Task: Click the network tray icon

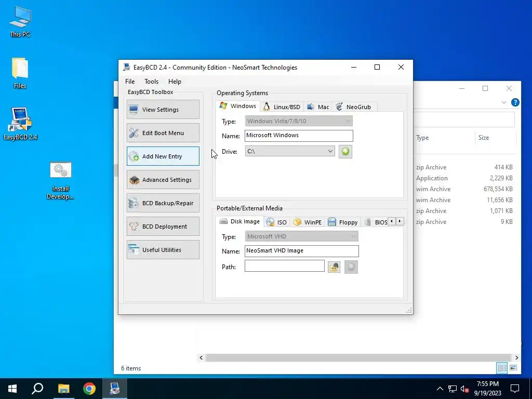Action: coord(453,389)
